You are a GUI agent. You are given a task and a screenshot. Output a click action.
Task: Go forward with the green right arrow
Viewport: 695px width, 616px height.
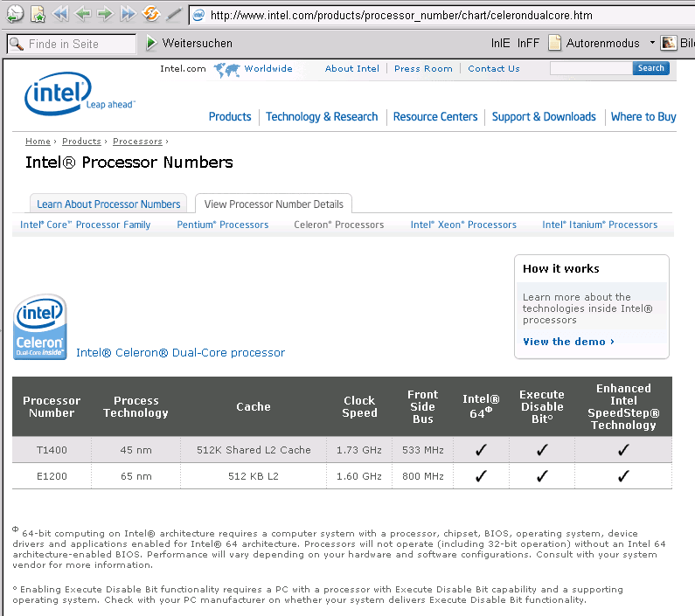pyautogui.click(x=105, y=14)
